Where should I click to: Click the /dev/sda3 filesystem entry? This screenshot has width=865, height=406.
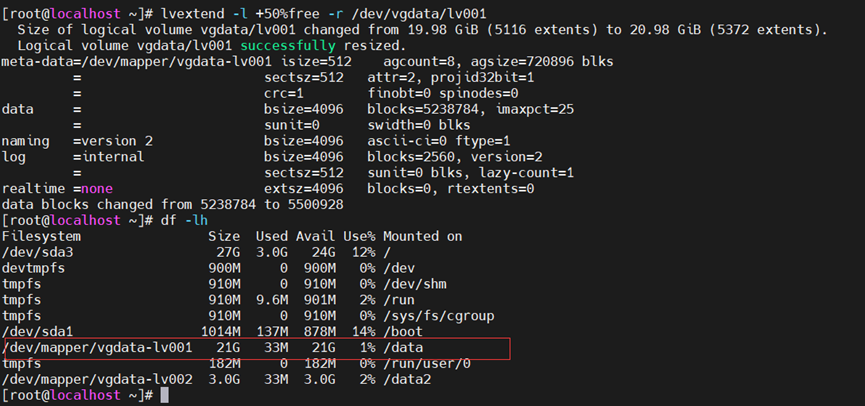click(37, 252)
